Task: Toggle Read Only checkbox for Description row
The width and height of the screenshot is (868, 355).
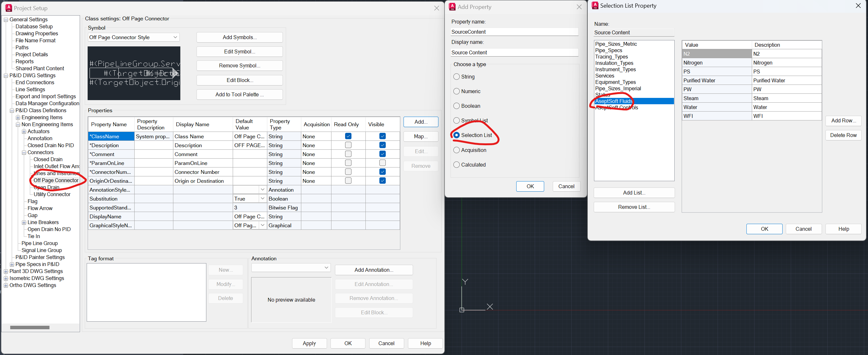Action: pyautogui.click(x=348, y=145)
